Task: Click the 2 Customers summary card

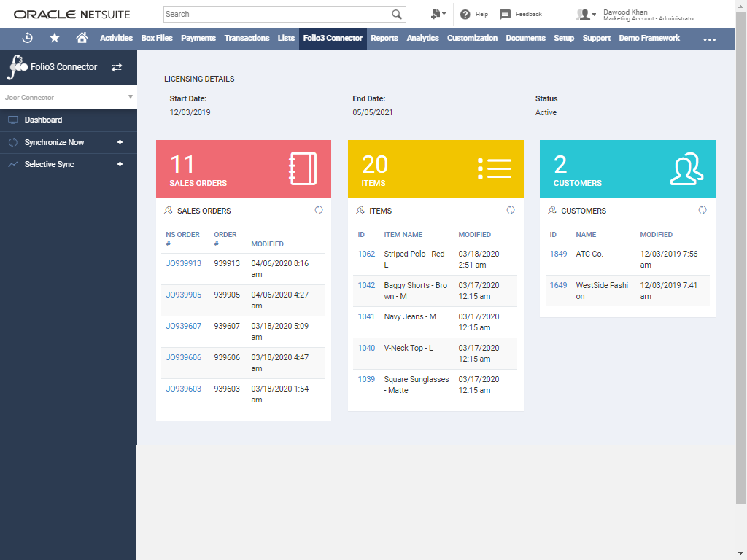Action: pos(627,168)
